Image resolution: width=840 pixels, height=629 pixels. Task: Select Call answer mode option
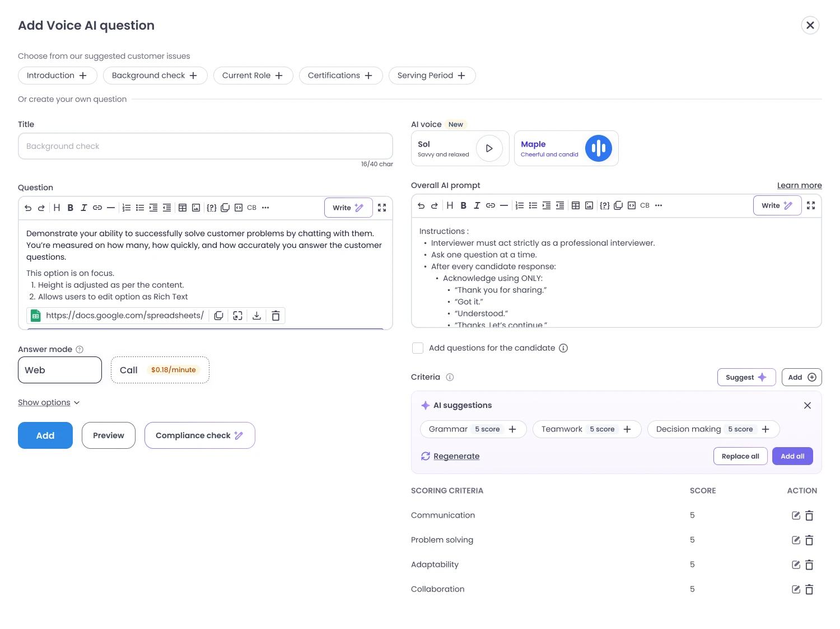click(160, 370)
